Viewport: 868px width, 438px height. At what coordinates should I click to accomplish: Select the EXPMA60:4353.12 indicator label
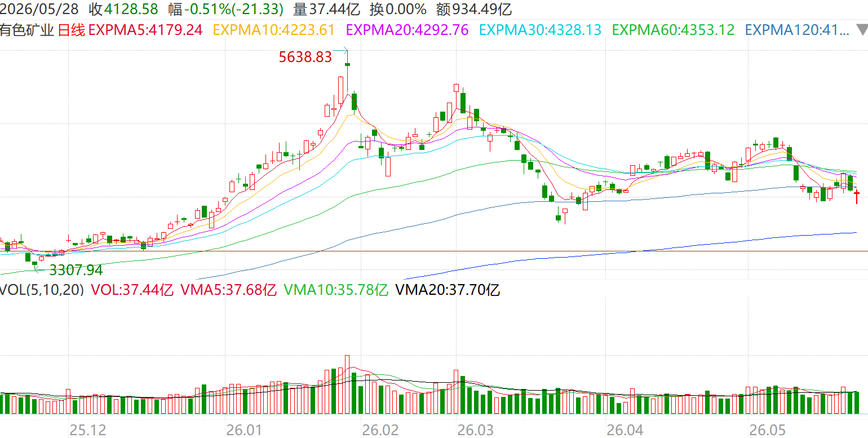click(674, 30)
